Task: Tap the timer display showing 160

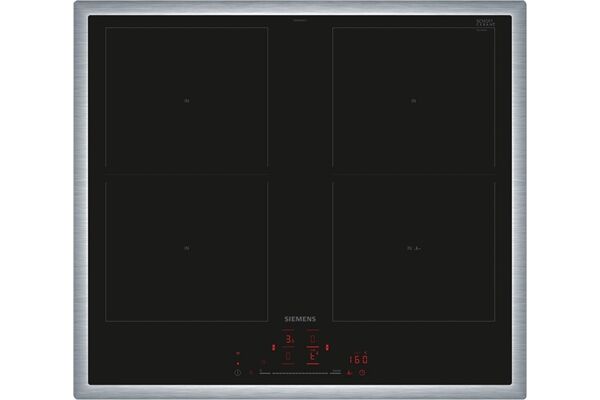Action: point(358,360)
